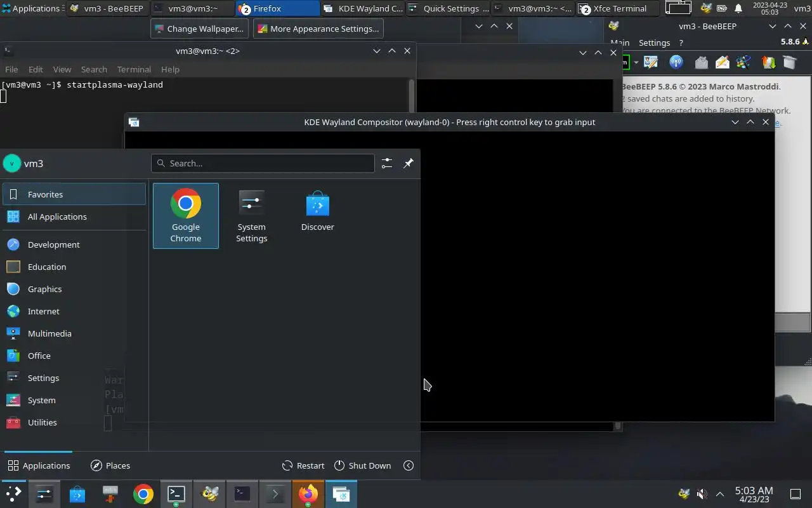812x508 pixels.
Task: Click Change Wallpaper... window button
Action: (x=200, y=29)
